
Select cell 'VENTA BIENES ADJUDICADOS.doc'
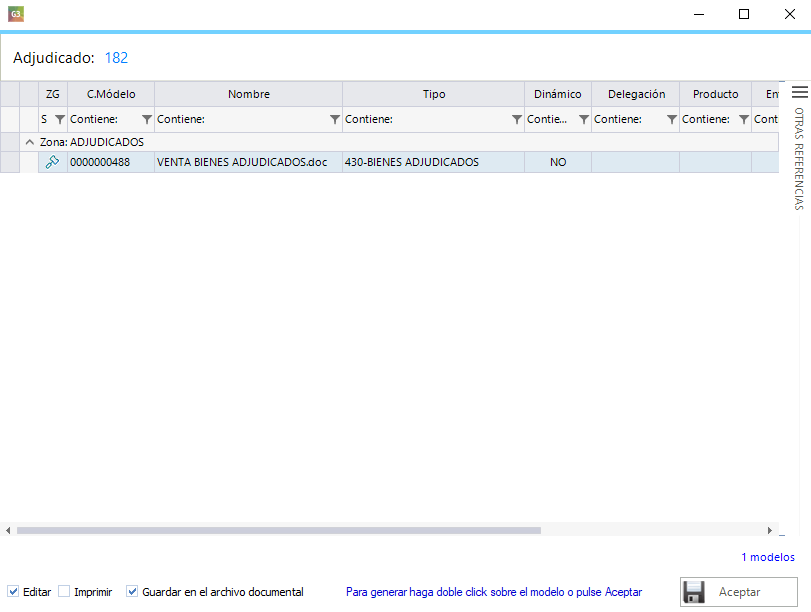(248, 162)
